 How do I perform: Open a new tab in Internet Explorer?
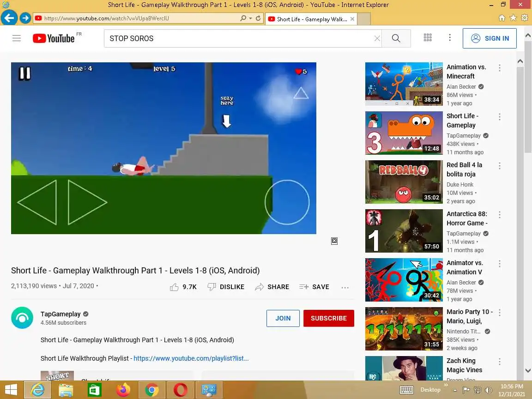pos(364,19)
